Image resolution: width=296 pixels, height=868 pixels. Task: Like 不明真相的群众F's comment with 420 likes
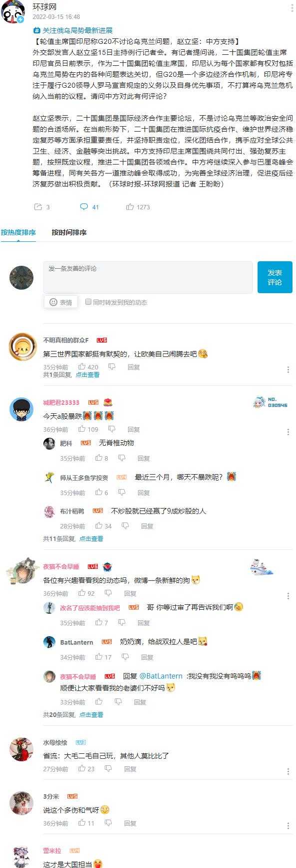click(82, 367)
